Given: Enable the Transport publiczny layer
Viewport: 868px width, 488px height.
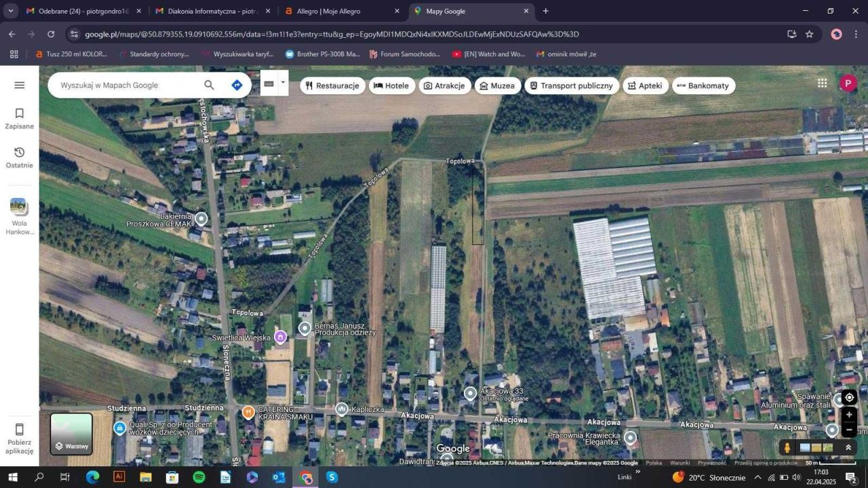Looking at the screenshot, I should click(572, 85).
